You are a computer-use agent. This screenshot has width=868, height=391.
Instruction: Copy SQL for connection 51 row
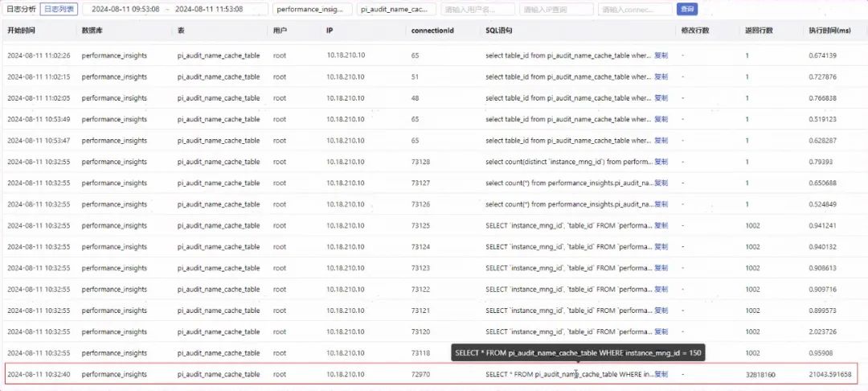661,77
